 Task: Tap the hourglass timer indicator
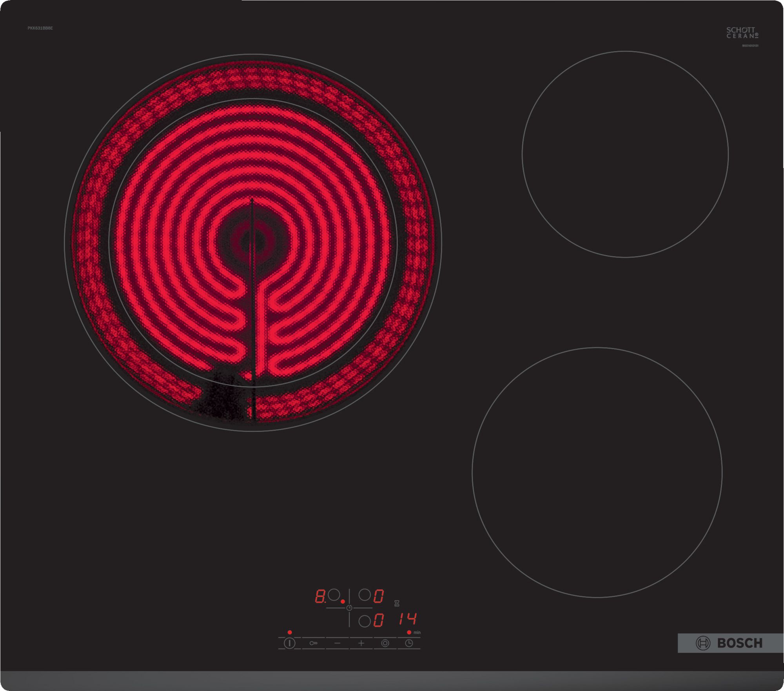(397, 603)
